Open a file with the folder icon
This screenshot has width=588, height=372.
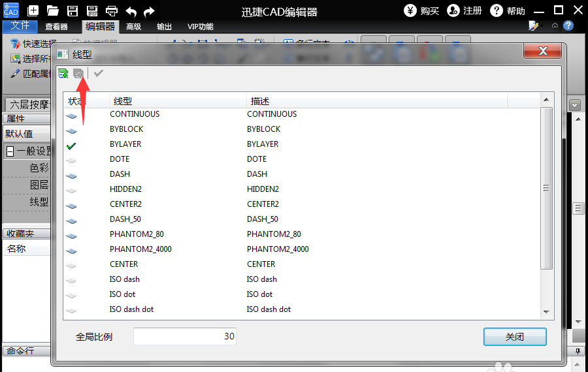coord(52,10)
